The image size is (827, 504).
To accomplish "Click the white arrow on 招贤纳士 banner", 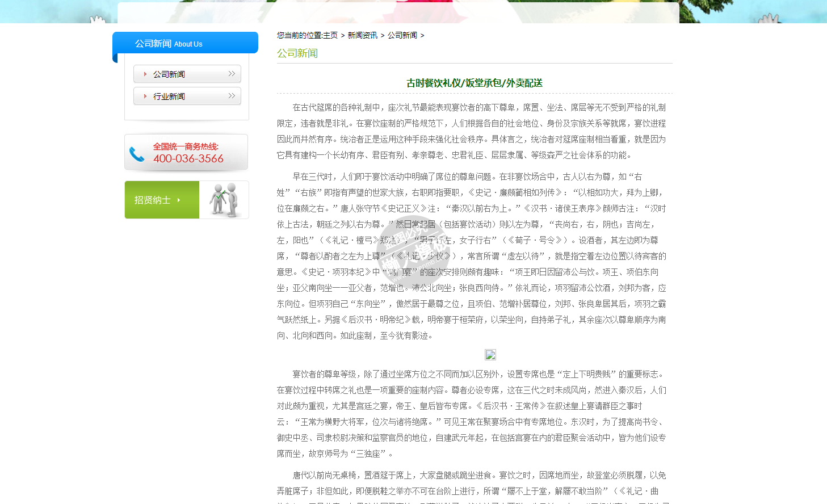I will (x=179, y=200).
